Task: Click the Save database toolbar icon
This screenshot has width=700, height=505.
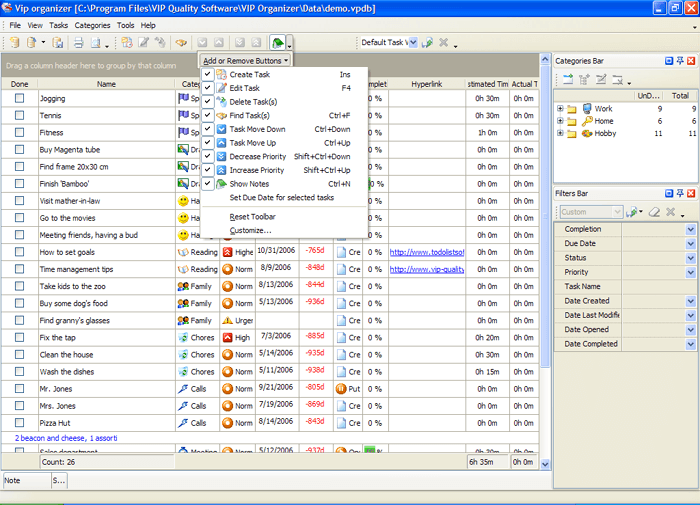Action: point(58,43)
